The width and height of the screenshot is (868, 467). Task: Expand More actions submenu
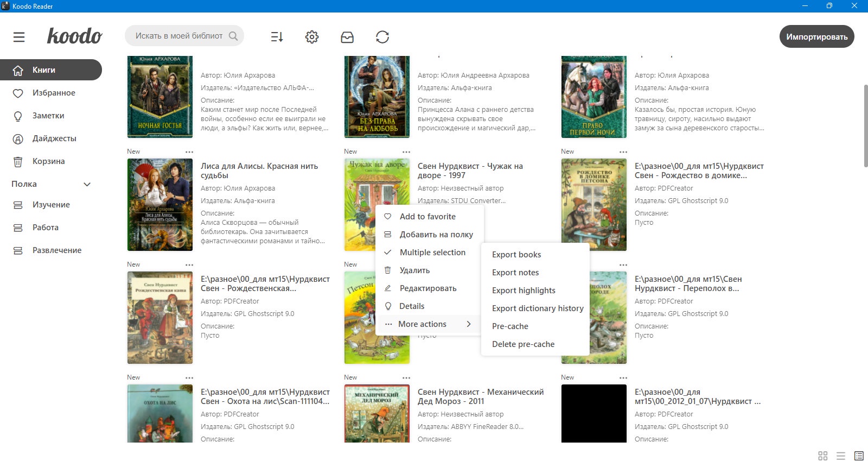(429, 324)
